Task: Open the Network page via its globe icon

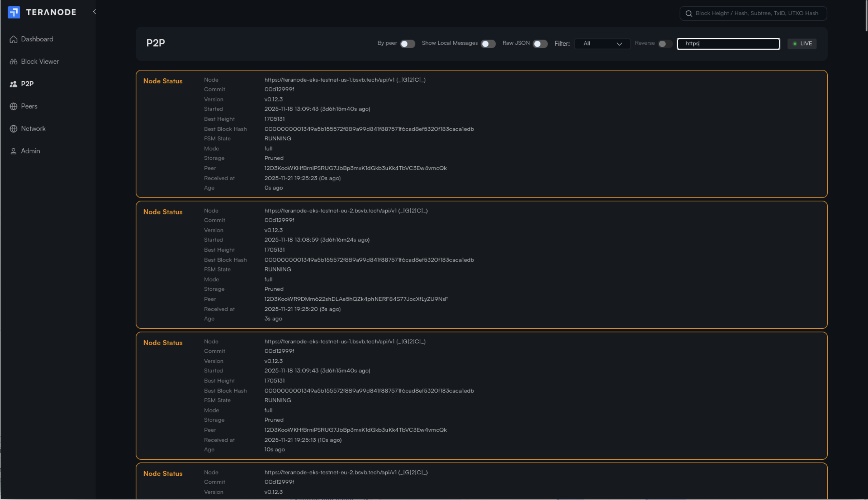Action: point(14,128)
